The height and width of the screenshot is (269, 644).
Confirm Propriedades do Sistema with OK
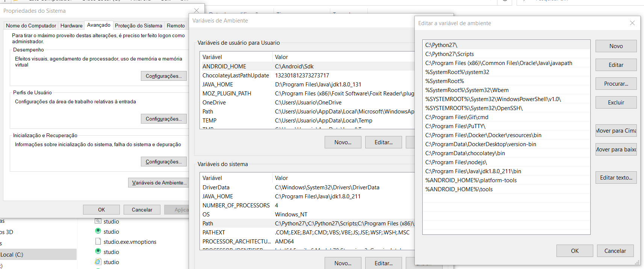[101, 210]
